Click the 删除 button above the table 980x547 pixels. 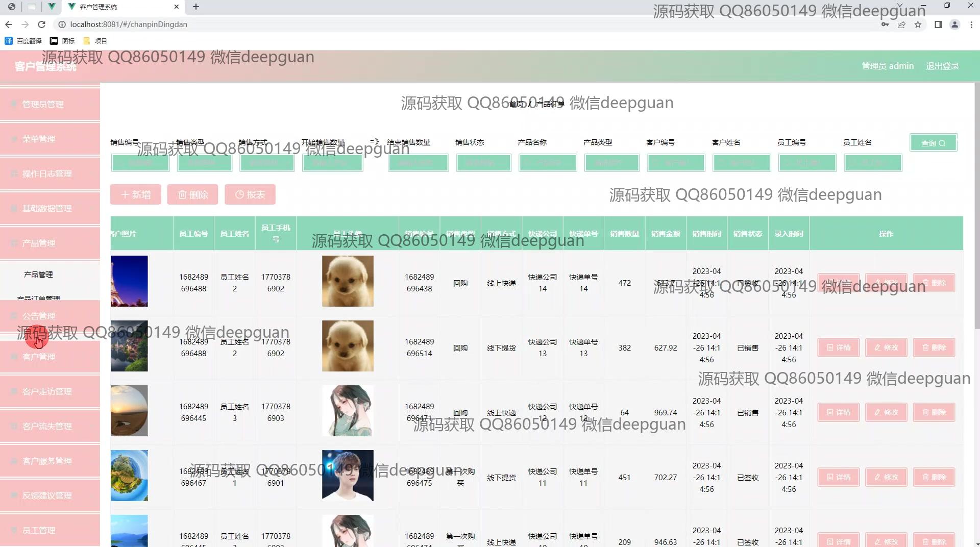click(x=192, y=194)
